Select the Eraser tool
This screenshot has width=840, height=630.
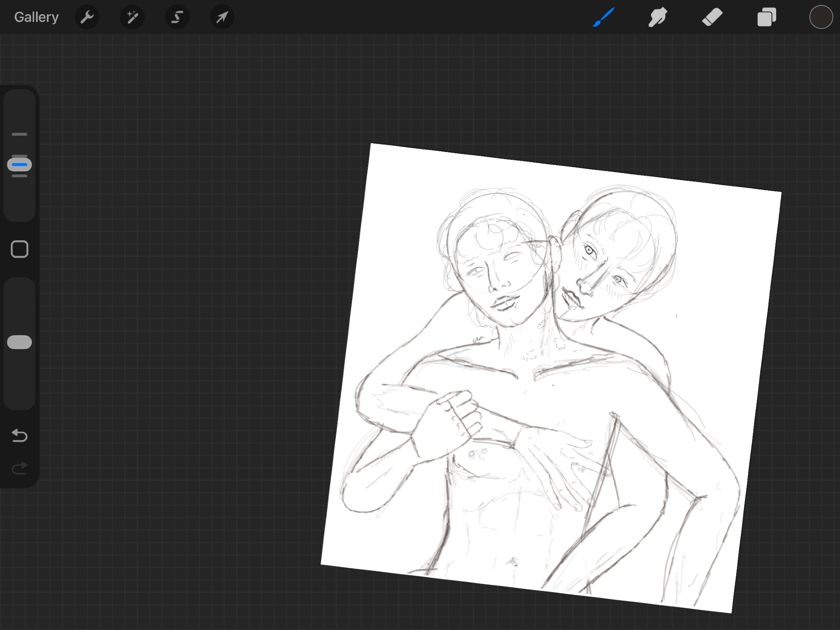point(712,17)
